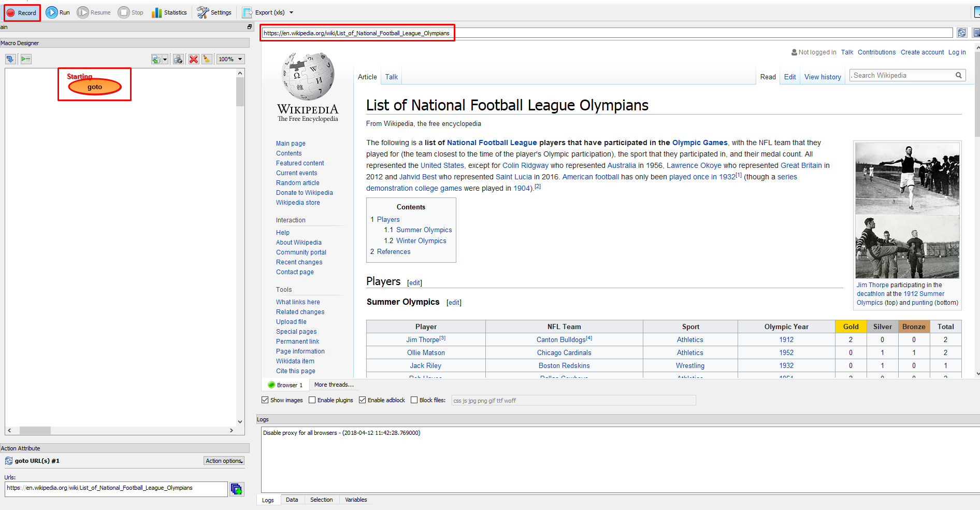The image size is (980, 510).
Task: Click the add database action icon
Action: (178, 59)
